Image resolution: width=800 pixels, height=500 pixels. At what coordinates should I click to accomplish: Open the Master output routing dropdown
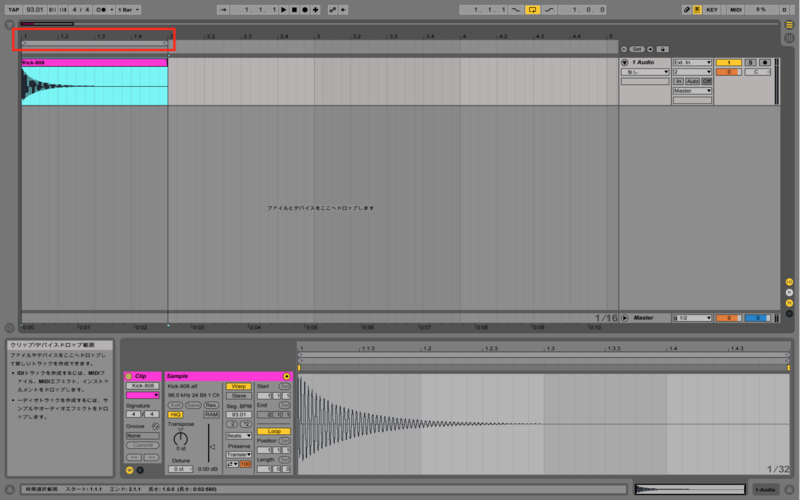pos(692,91)
